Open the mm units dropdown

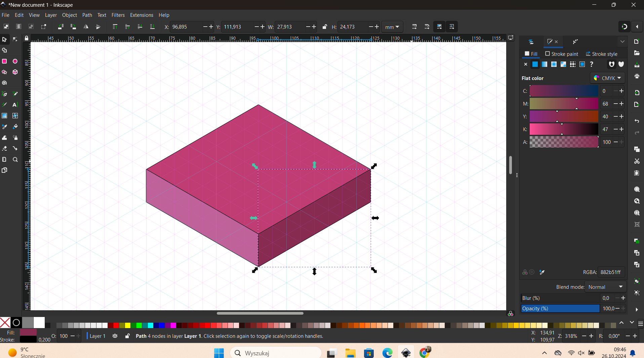click(x=392, y=27)
